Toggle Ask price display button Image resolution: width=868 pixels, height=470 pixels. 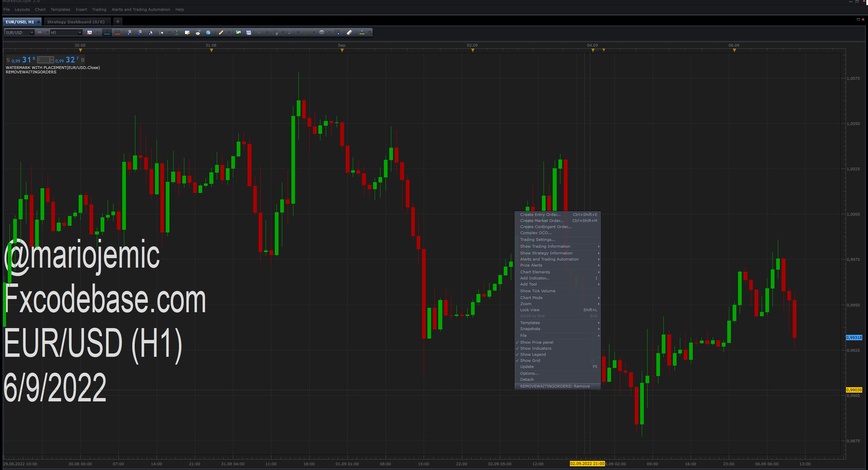pyautogui.click(x=117, y=33)
